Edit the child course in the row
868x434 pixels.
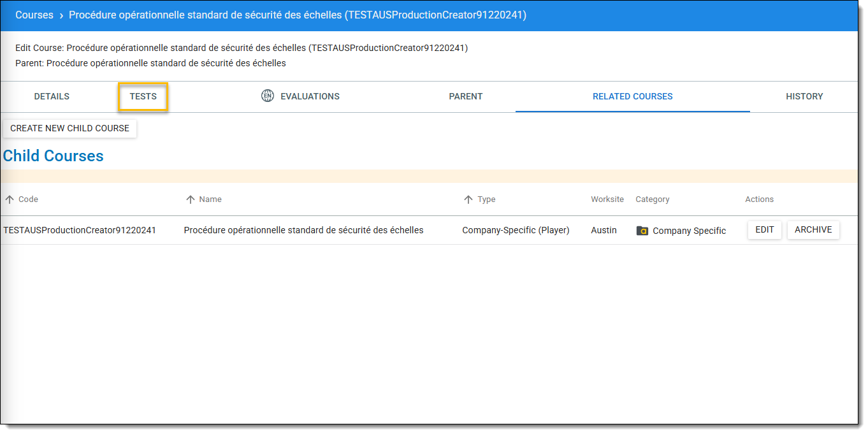[764, 230]
